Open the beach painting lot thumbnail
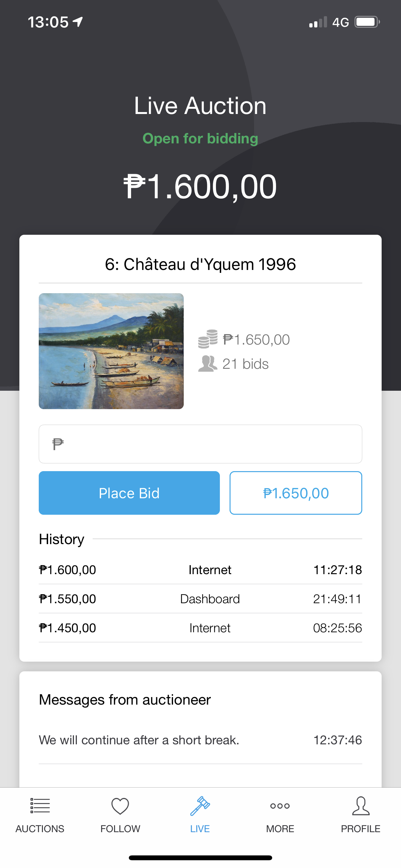Screen dimensions: 401x868 click(x=111, y=351)
